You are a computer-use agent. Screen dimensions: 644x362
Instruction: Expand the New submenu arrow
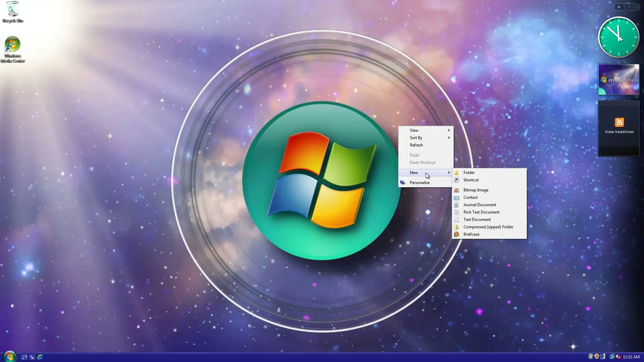[x=449, y=173]
